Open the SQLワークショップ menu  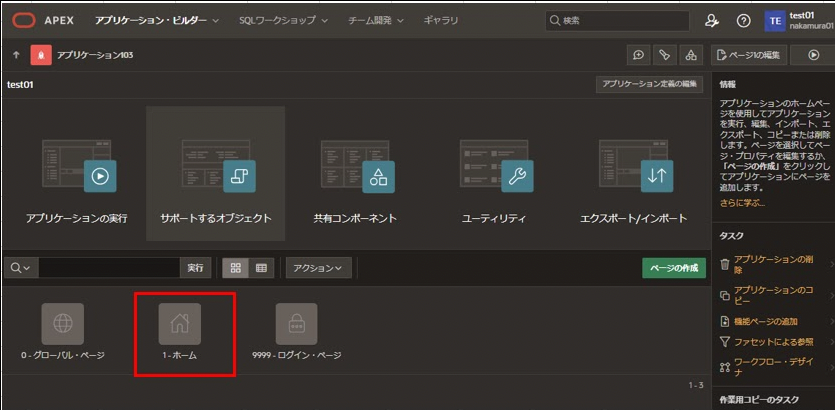[x=283, y=20]
